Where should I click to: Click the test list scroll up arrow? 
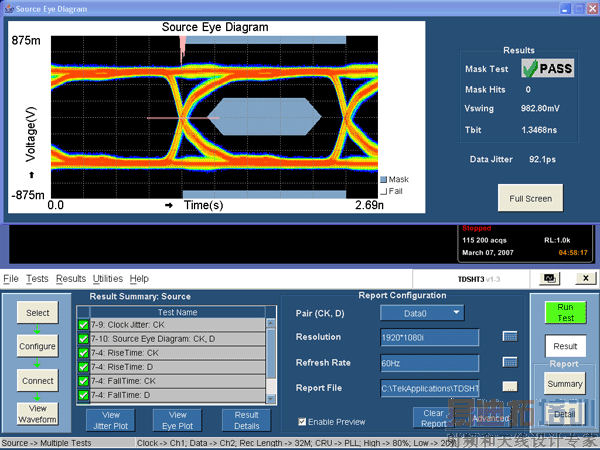coord(269,324)
